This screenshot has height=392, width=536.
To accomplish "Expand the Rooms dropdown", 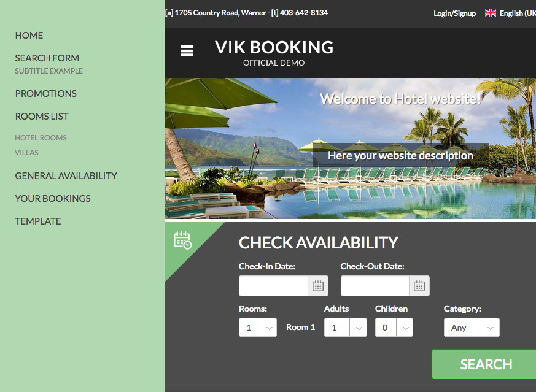I will tap(258, 328).
